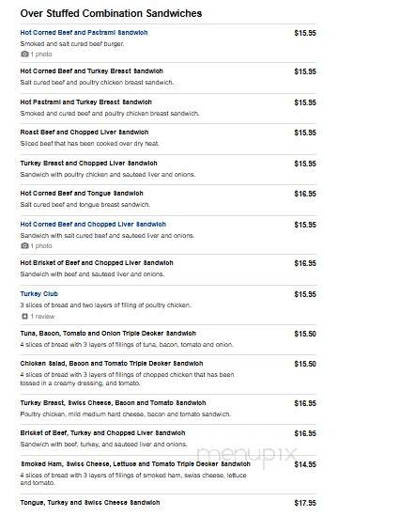Screen dimensions: 415x532
Task: Click Over Stuffed Combination Sandwiches heading
Action: (111, 13)
